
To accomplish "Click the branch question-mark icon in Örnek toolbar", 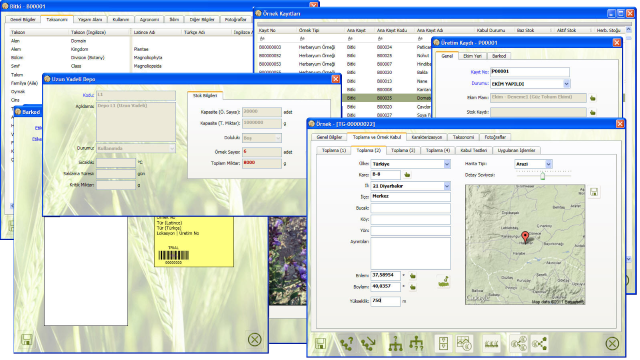I will [347, 344].
